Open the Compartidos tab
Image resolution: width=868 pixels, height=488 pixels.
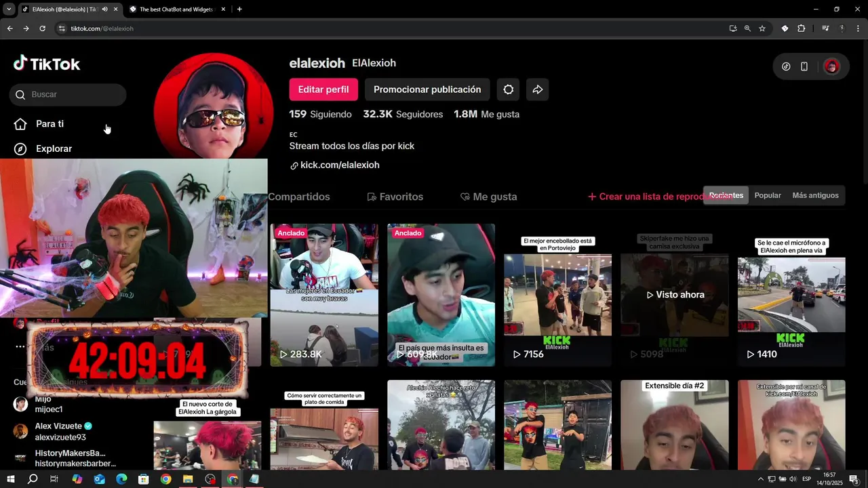coord(299,197)
